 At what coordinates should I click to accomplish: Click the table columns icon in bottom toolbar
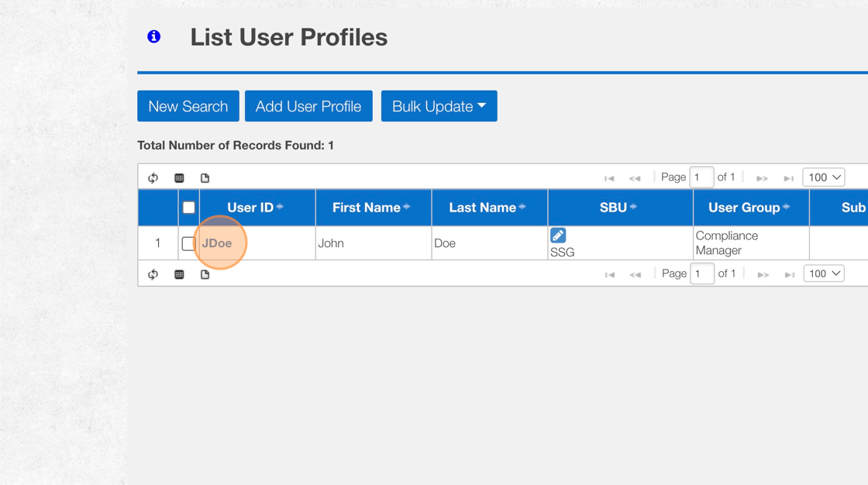tap(179, 274)
